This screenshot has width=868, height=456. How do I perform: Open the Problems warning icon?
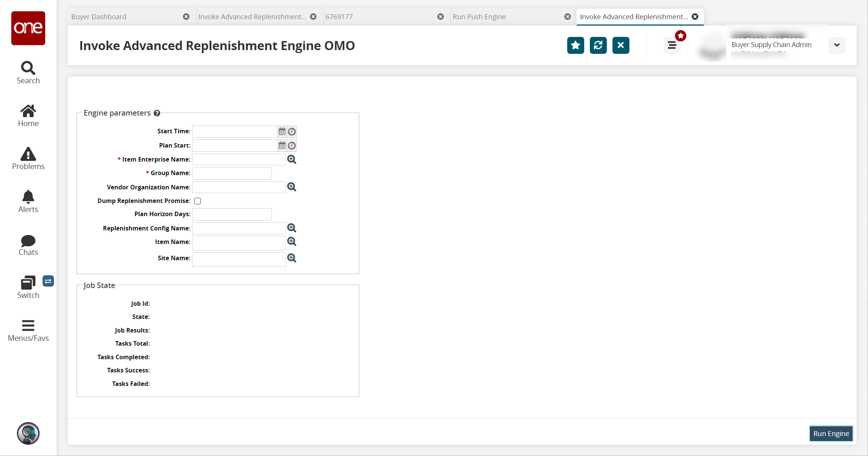pos(28,154)
